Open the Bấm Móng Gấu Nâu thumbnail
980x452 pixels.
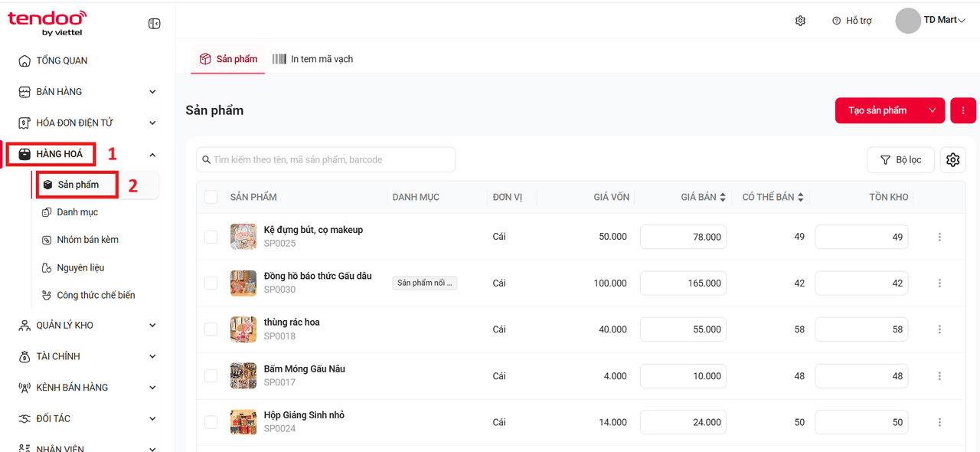[243, 376]
